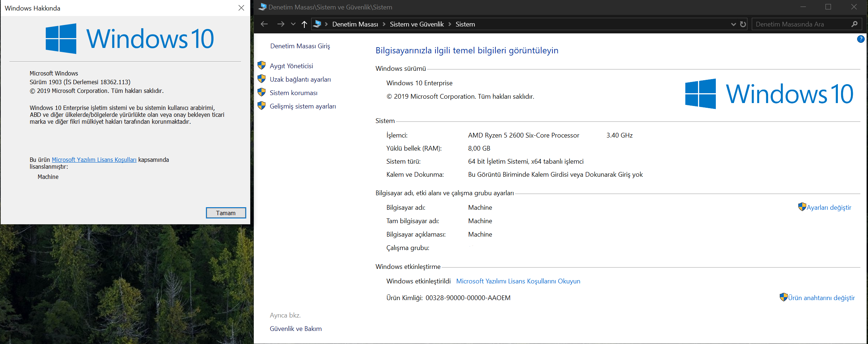This screenshot has height=344, width=868.
Task: Click the computer icon in address bar
Action: 317,24
